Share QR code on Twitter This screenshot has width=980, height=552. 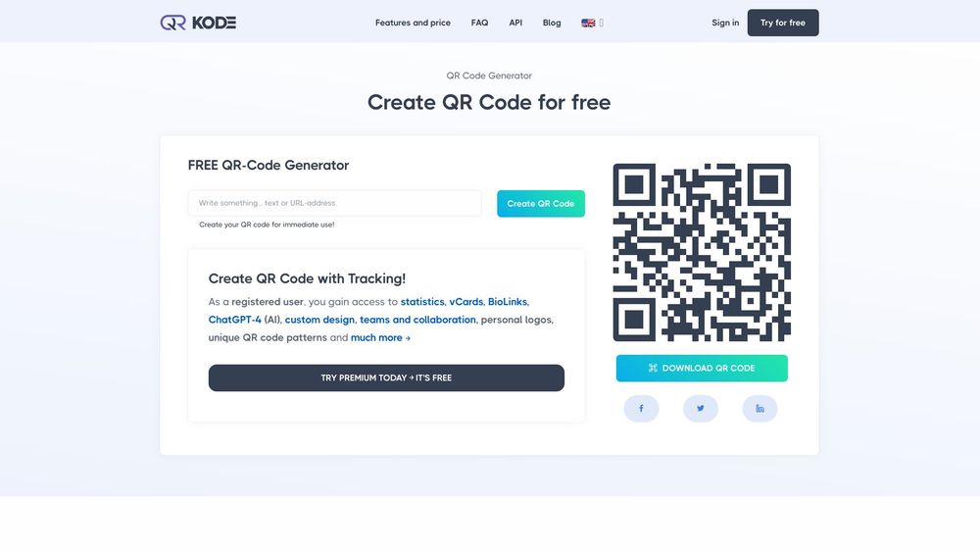(701, 408)
